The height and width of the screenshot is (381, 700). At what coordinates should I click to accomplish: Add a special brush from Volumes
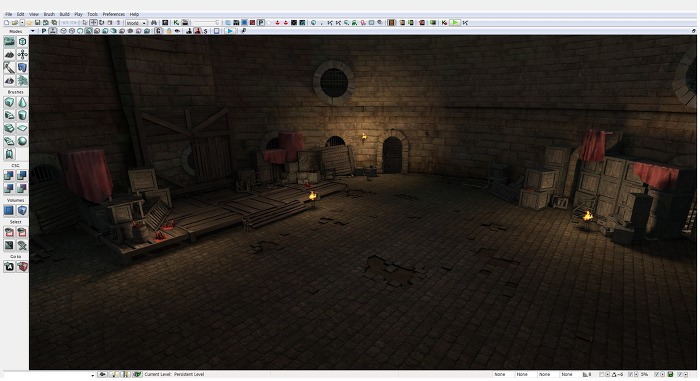pos(9,210)
